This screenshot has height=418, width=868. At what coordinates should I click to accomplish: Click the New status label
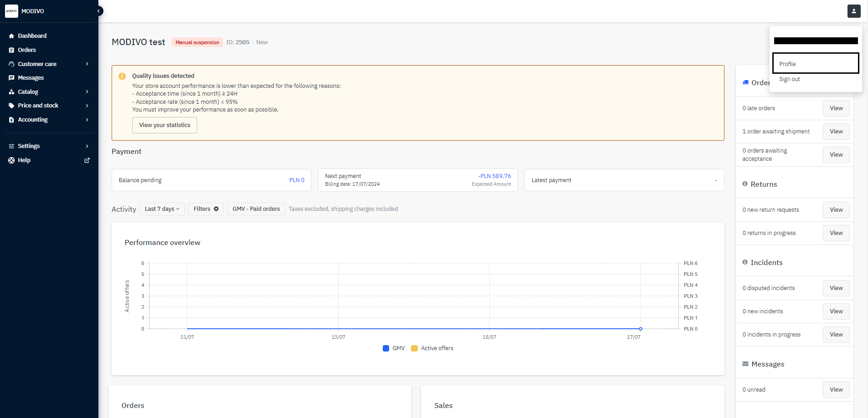coord(262,42)
